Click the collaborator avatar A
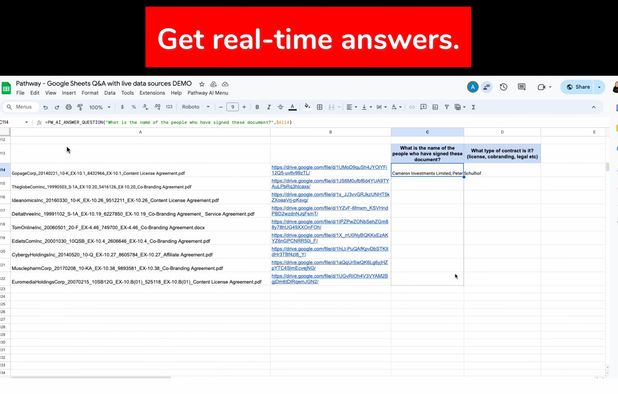The image size is (618, 394). click(x=473, y=87)
